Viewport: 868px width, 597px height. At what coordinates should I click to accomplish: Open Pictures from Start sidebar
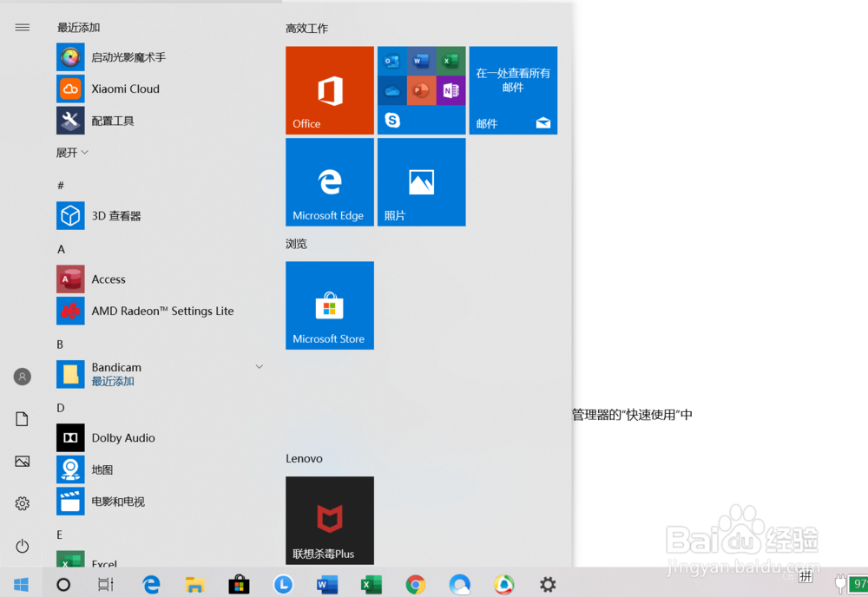[x=23, y=462]
